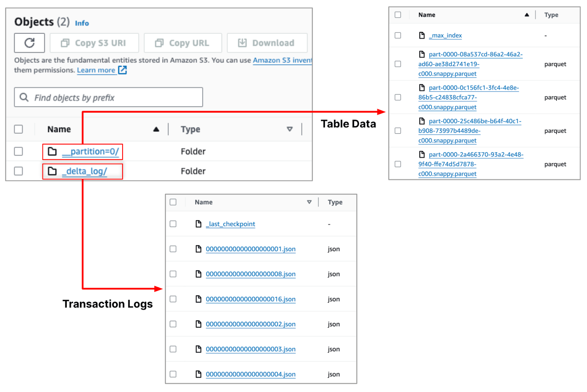The height and width of the screenshot is (392, 587).
Task: Click the Type column header in table data
Action: tap(551, 15)
